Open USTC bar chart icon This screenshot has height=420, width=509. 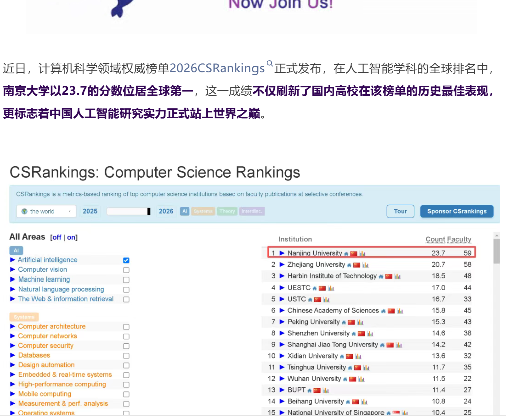(x=327, y=299)
